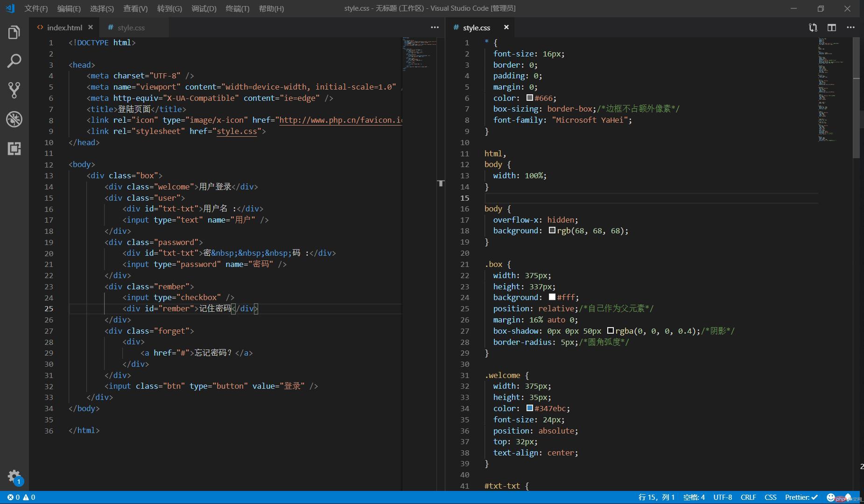The height and width of the screenshot is (504, 864).
Task: Open More Actions menu of the right editor group
Action: coord(850,28)
